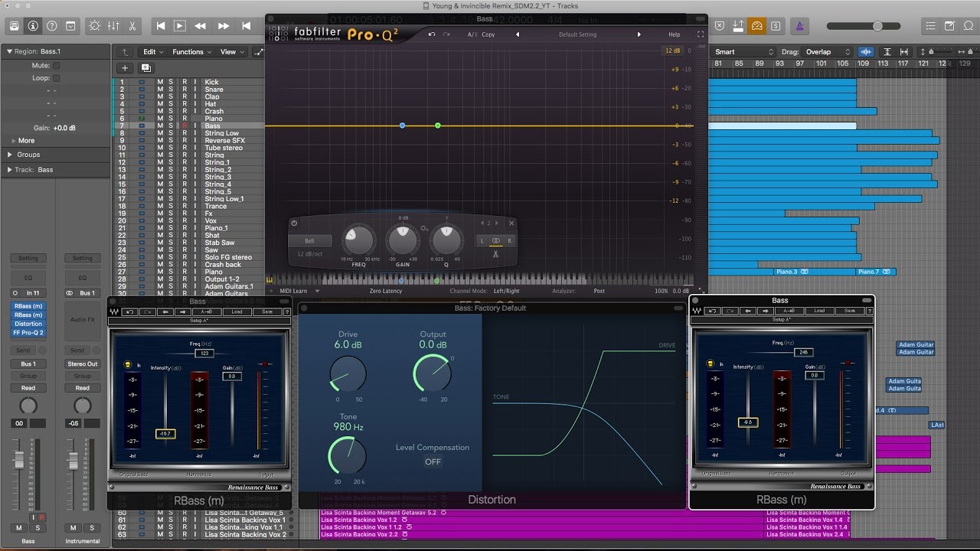Click Load in left RBass window

pyautogui.click(x=237, y=311)
